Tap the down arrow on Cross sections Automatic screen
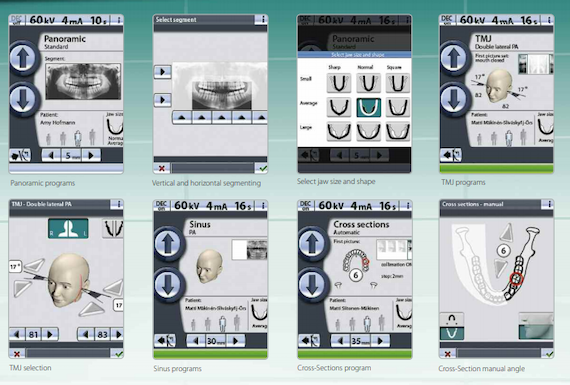This screenshot has width=570, height=385. [312, 285]
